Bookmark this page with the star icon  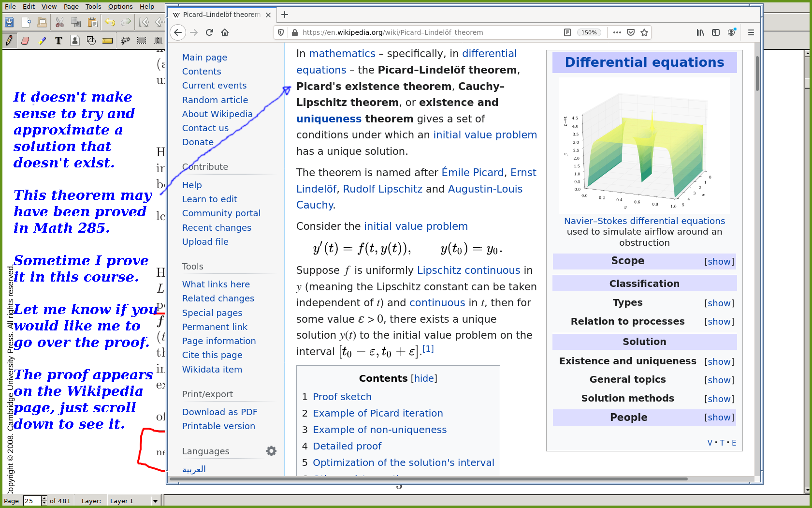pyautogui.click(x=644, y=32)
